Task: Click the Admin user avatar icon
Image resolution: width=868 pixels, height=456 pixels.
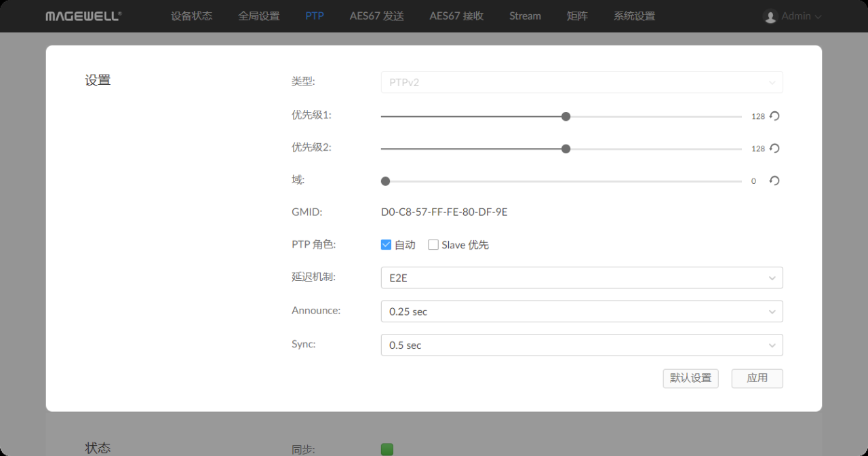Action: click(770, 16)
